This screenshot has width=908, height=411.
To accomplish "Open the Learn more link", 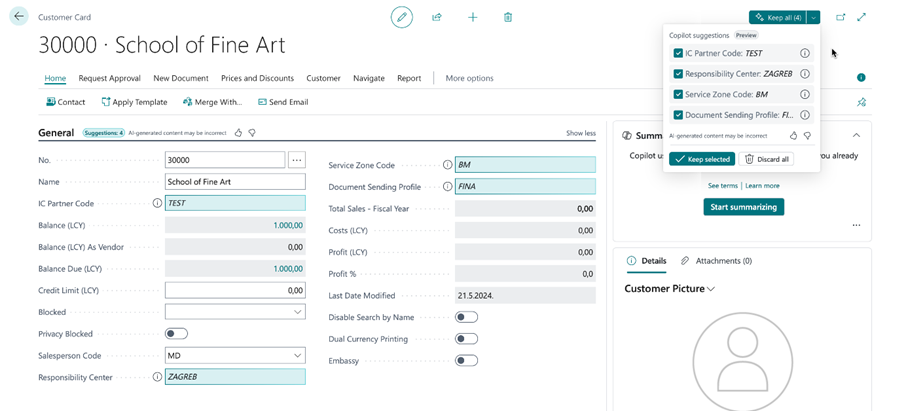I will coord(762,186).
